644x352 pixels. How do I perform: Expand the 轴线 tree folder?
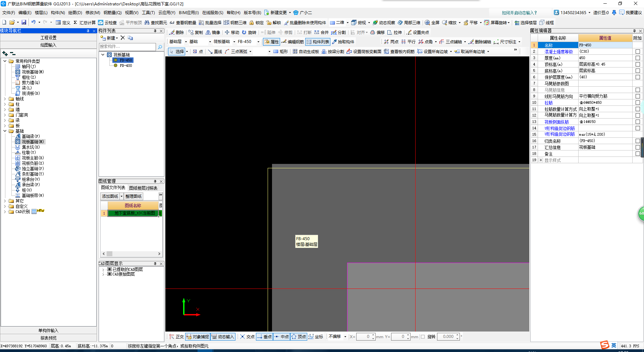click(x=5, y=99)
